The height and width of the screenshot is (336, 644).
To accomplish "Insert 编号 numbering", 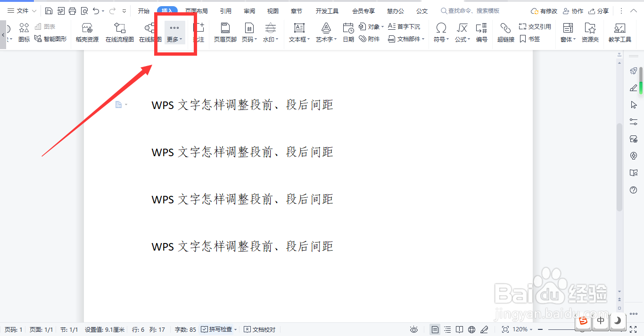I will click(x=481, y=33).
